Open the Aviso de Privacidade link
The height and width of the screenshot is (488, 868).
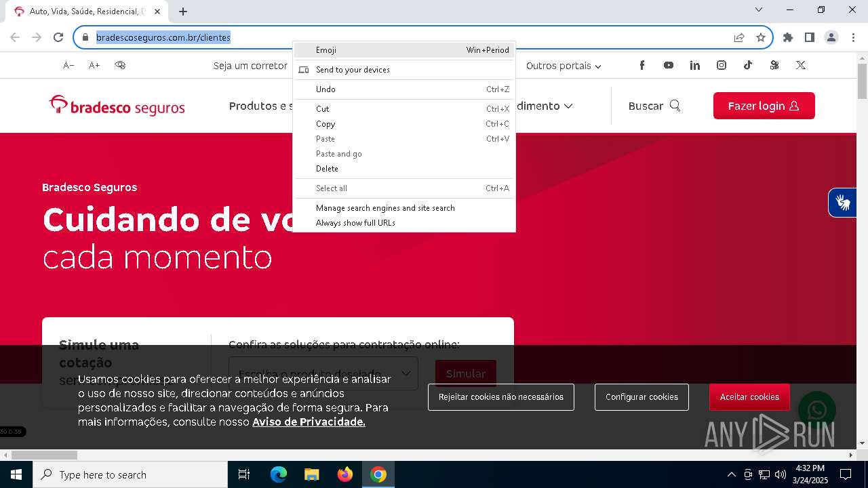click(309, 422)
